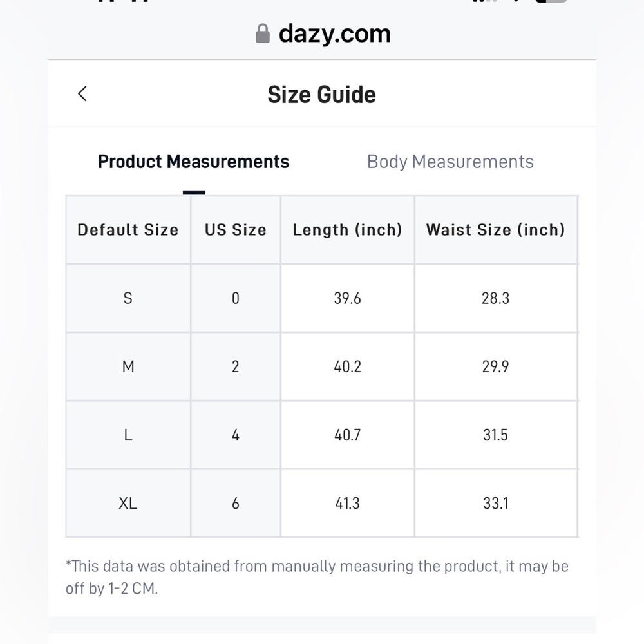This screenshot has height=644, width=644.
Task: Click the Size Guide heading
Action: [321, 95]
